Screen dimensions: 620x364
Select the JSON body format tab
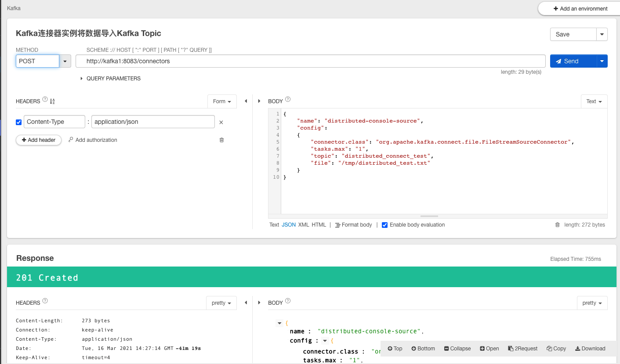pos(289,225)
